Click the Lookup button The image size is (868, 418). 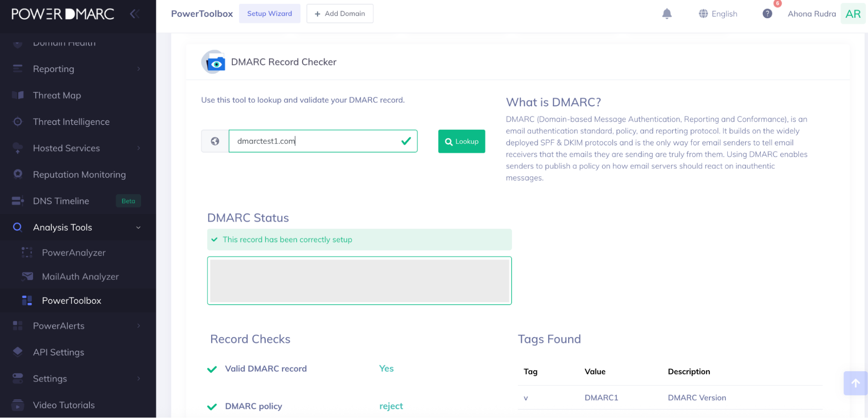(461, 141)
